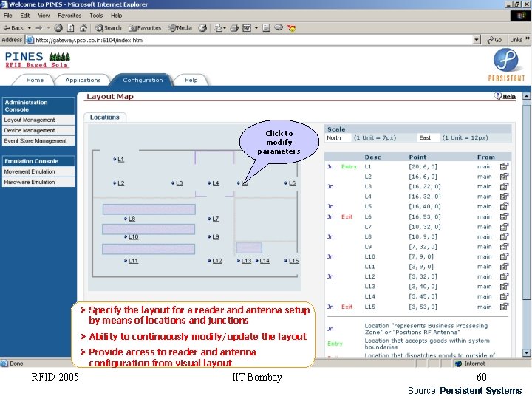Click location L14 on the map
Viewport: 532px width, 399px height.
coord(265,261)
